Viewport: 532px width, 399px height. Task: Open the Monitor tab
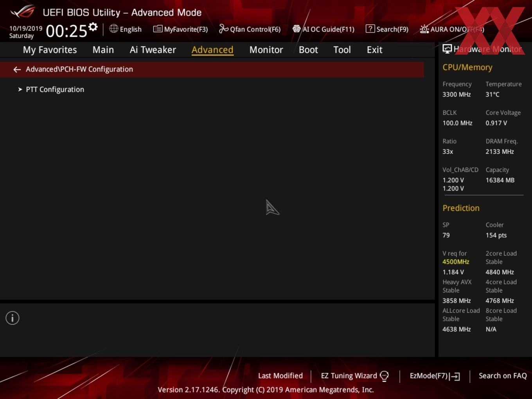266,50
